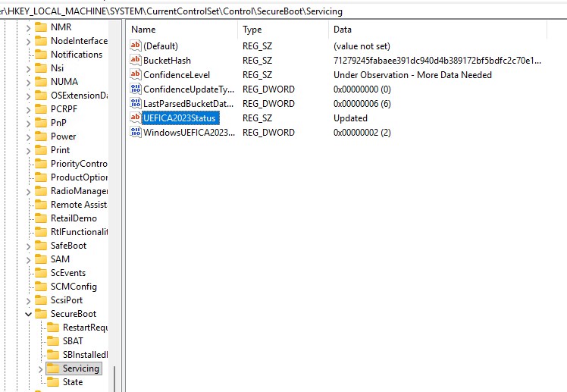Image resolution: width=567 pixels, height=392 pixels.
Task: Expand the Power key chevron
Action: 29,136
